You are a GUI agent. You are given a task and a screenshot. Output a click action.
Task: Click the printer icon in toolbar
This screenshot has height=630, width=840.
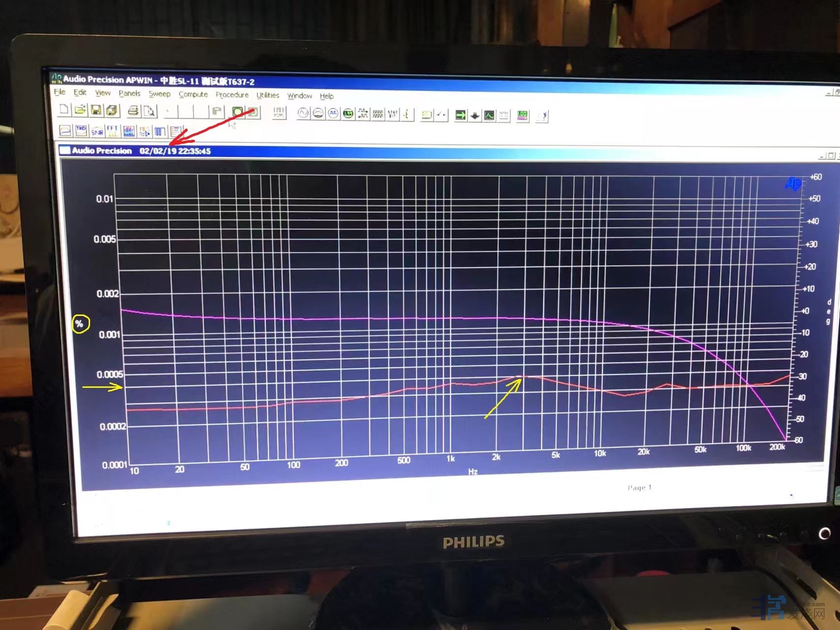click(x=133, y=111)
